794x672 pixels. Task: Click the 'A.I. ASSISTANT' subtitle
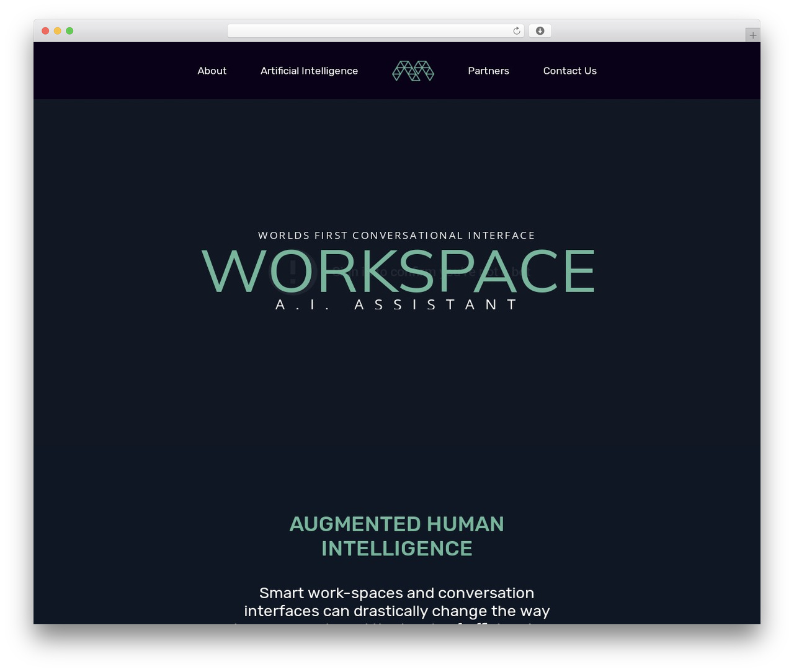(396, 304)
